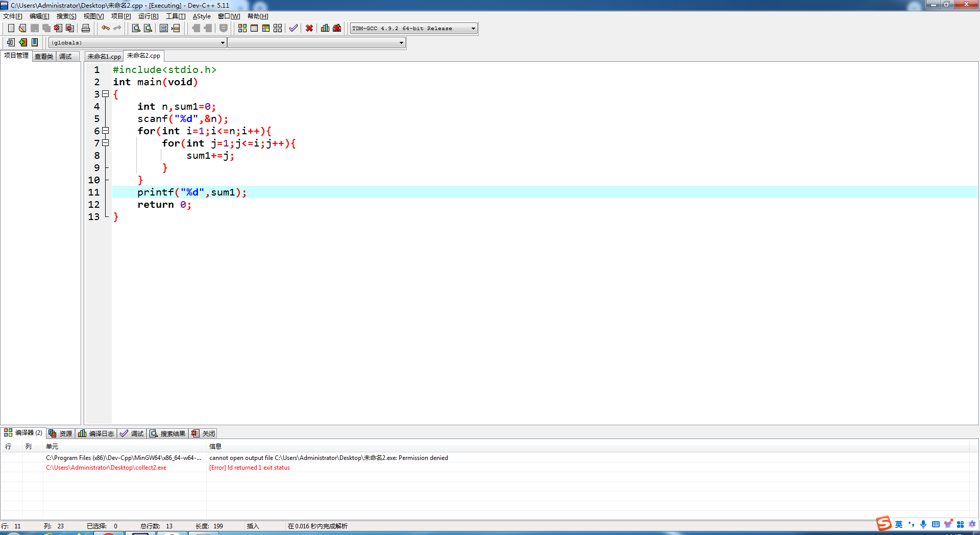The height and width of the screenshot is (535, 980).
Task: Undo the last edit via toolbar arrow
Action: pos(106,28)
